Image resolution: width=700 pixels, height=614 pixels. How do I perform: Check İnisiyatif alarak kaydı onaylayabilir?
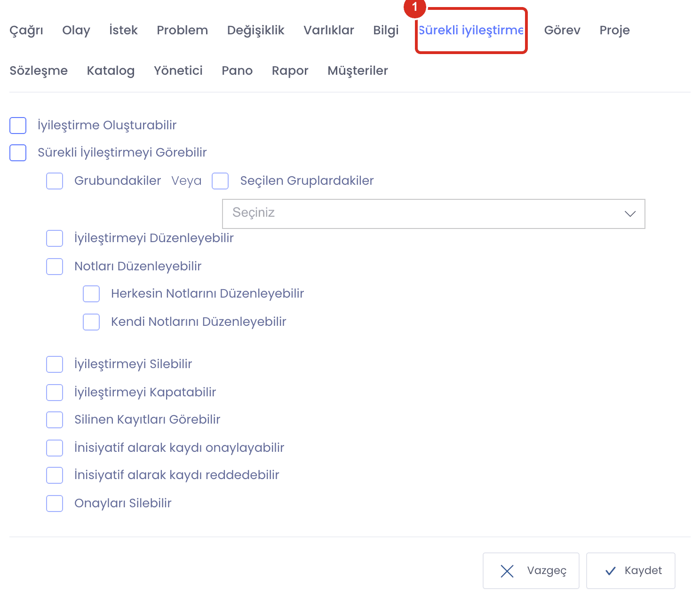tap(55, 448)
